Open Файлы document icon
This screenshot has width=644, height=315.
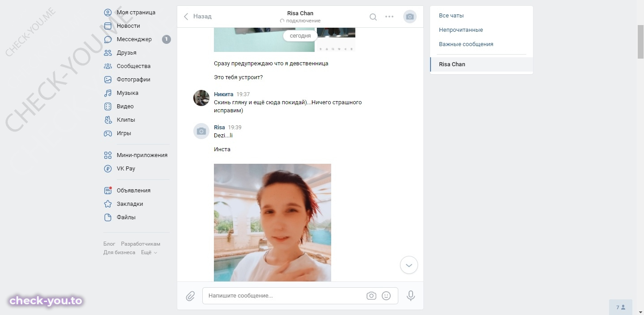pos(108,217)
